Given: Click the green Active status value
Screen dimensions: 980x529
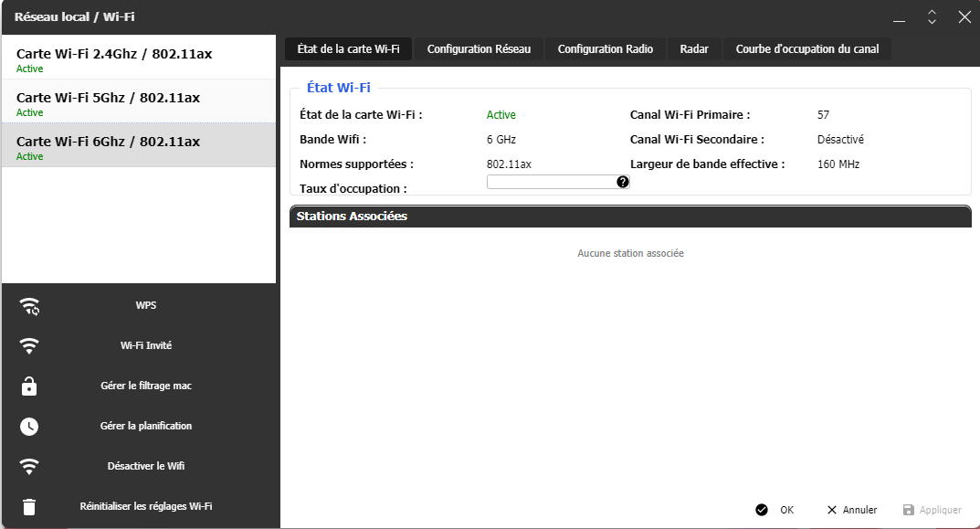Looking at the screenshot, I should tap(501, 115).
